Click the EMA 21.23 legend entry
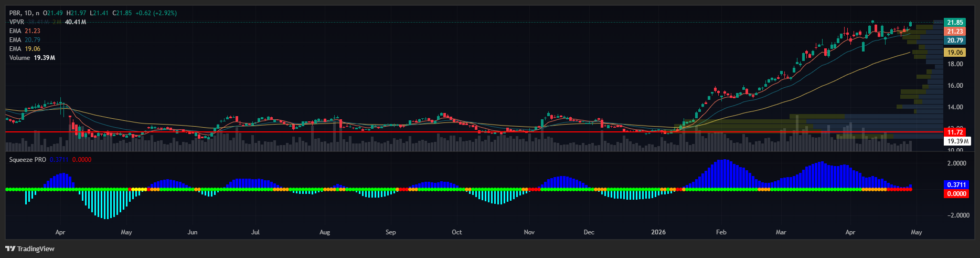The image size is (980, 258). (x=25, y=31)
